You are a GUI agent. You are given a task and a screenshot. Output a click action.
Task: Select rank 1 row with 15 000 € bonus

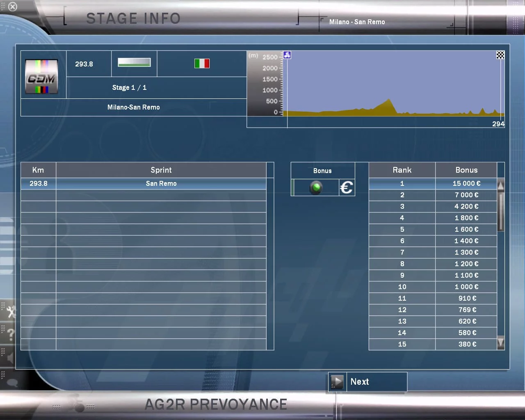click(433, 183)
